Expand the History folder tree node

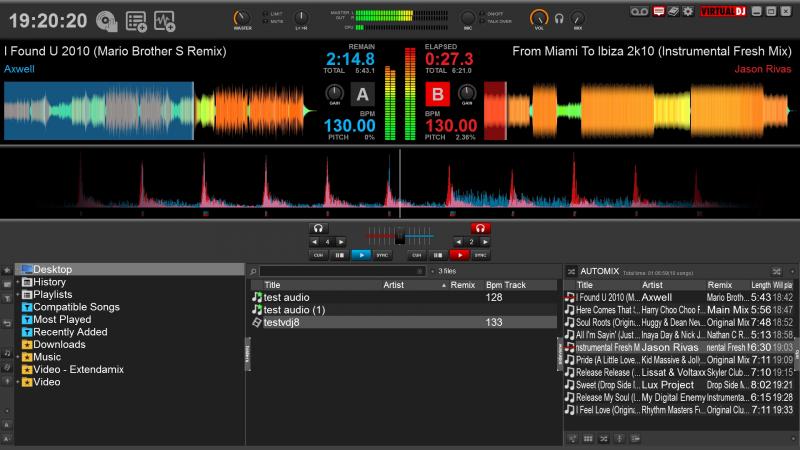coord(17,282)
